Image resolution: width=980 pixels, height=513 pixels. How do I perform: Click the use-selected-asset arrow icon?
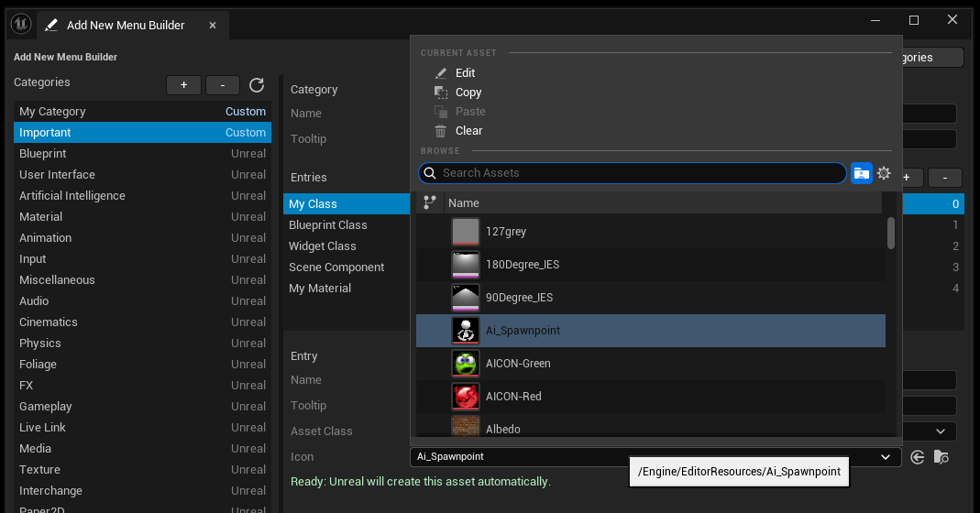point(918,457)
